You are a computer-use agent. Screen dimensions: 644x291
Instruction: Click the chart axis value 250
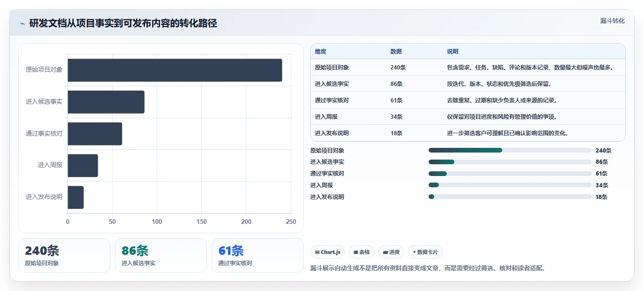291,222
